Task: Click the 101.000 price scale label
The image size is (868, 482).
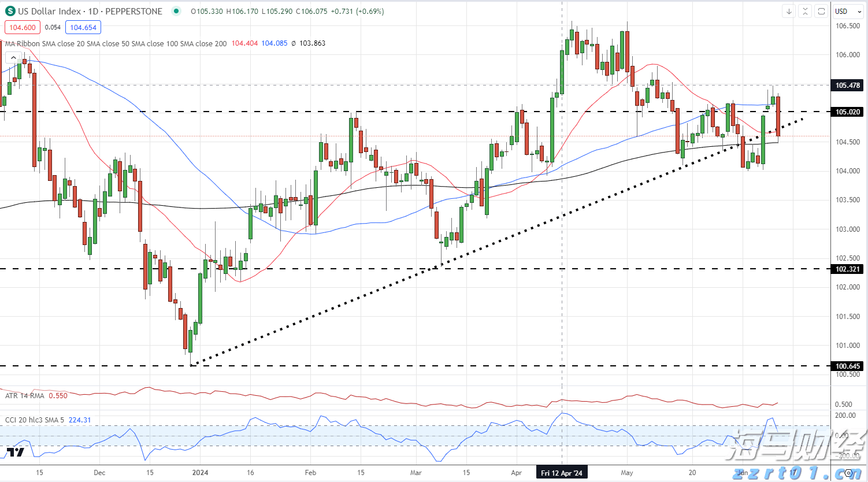Action: tap(848, 346)
